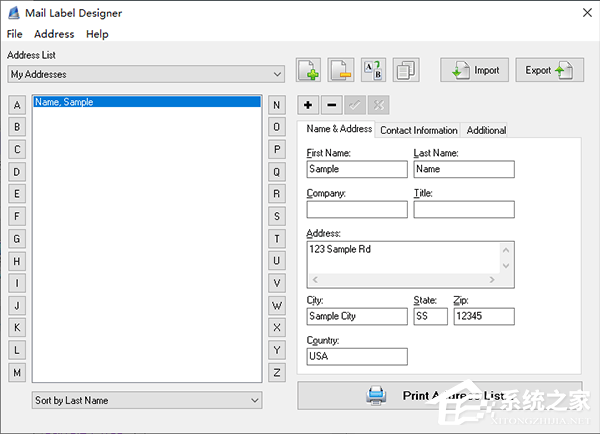Click the Export button
The image size is (600, 434).
pyautogui.click(x=549, y=70)
